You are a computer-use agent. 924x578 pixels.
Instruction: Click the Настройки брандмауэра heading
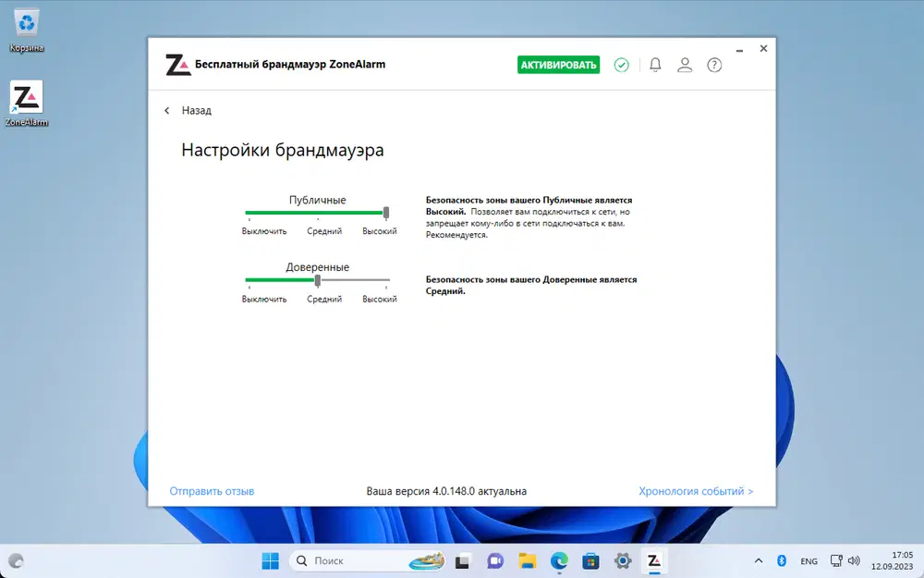282,150
